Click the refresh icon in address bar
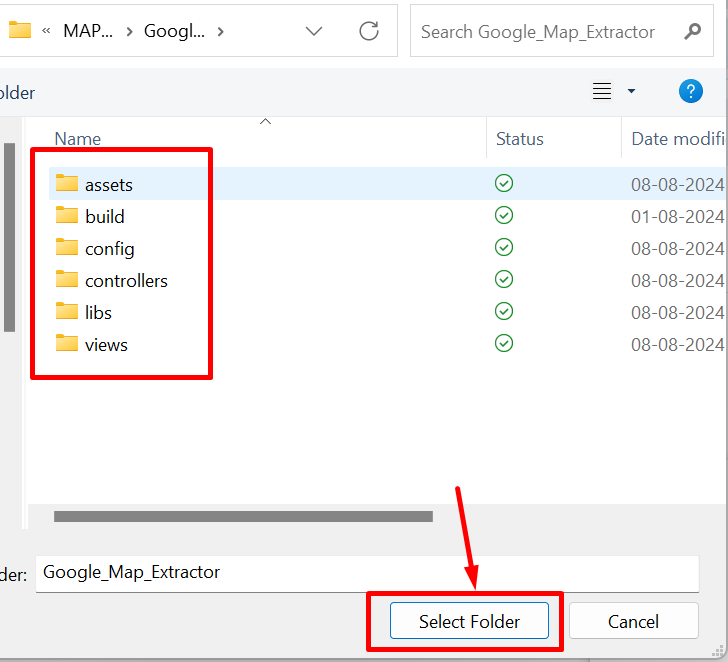The image size is (728, 662). pos(369,31)
